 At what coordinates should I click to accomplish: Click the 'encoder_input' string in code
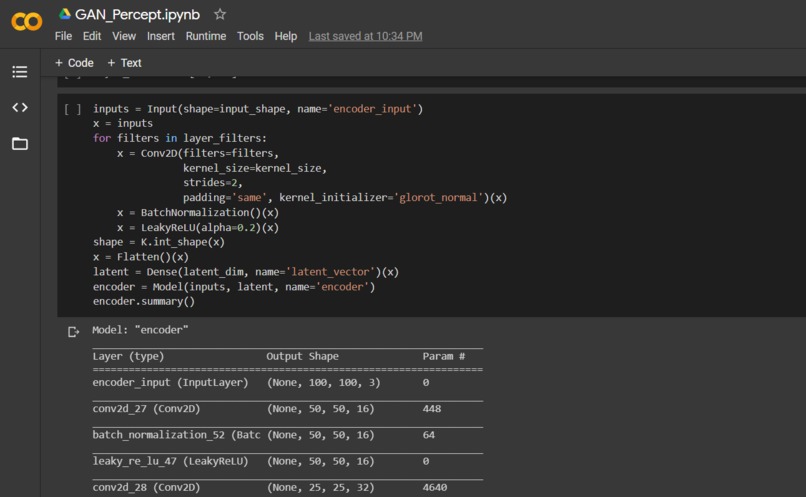coord(372,109)
